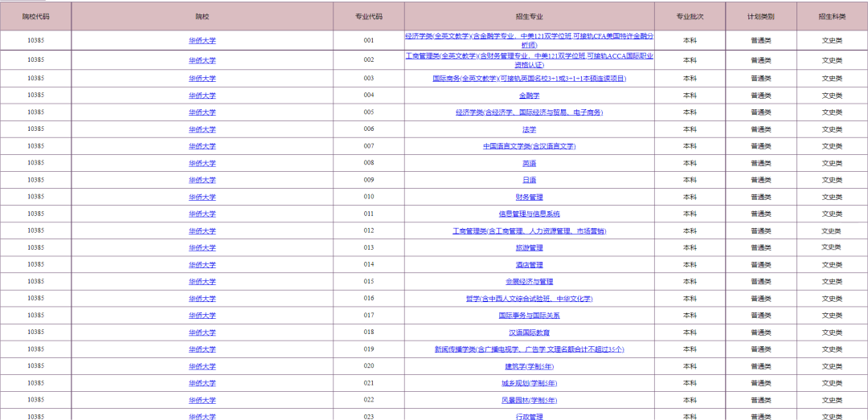Viewport: 868px width, 420px height.
Task: Open the 华侨大学 link in row 015
Action: click(x=202, y=282)
